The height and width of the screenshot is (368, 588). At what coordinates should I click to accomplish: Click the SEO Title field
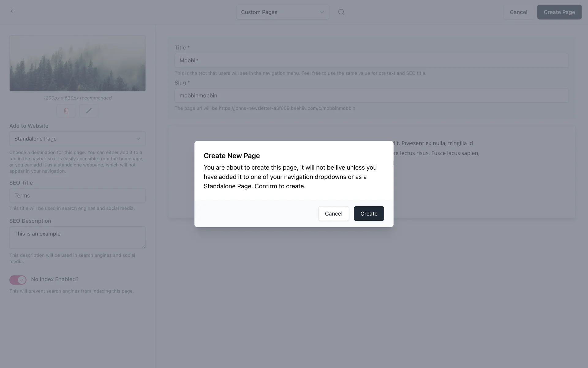click(77, 196)
